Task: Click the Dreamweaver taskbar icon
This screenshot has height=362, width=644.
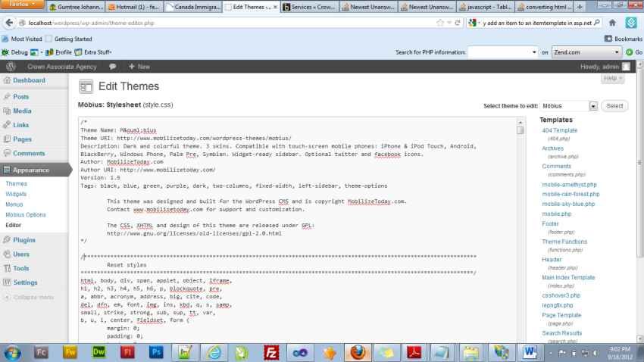Action: click(98, 351)
